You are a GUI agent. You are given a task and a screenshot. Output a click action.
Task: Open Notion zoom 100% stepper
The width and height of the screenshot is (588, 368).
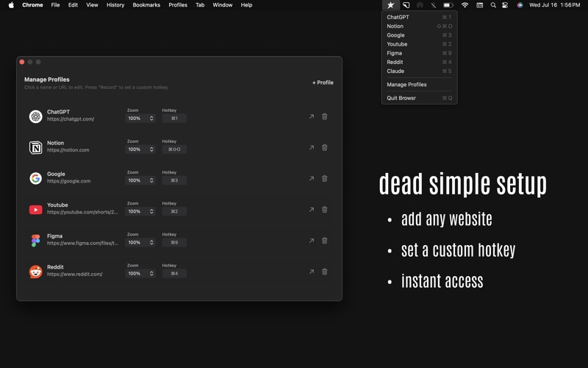point(140,149)
